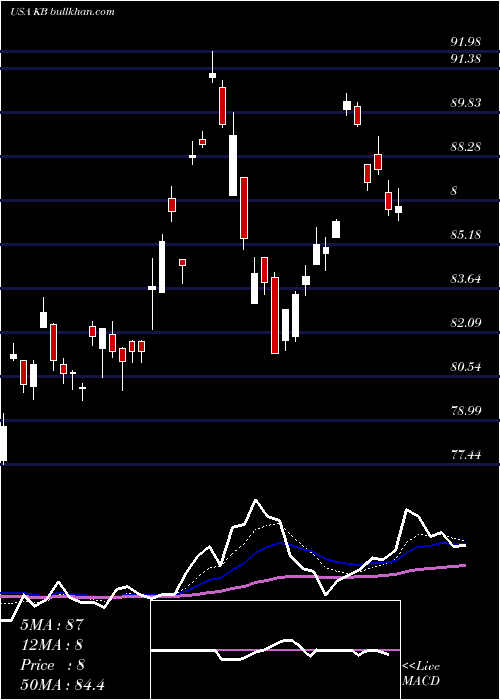500x700 pixels.
Task: Click the highest candlestick near 91.98
Action: click(x=212, y=67)
